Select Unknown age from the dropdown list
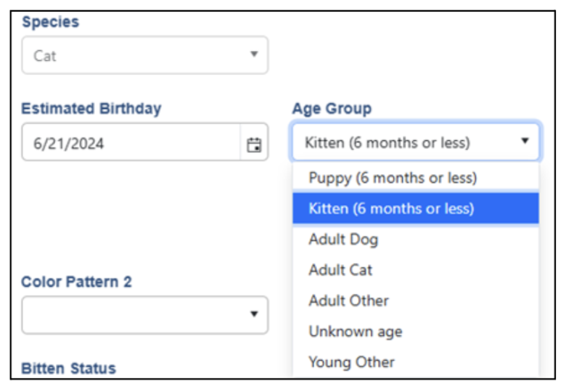This screenshot has height=392, width=566. pos(355,332)
